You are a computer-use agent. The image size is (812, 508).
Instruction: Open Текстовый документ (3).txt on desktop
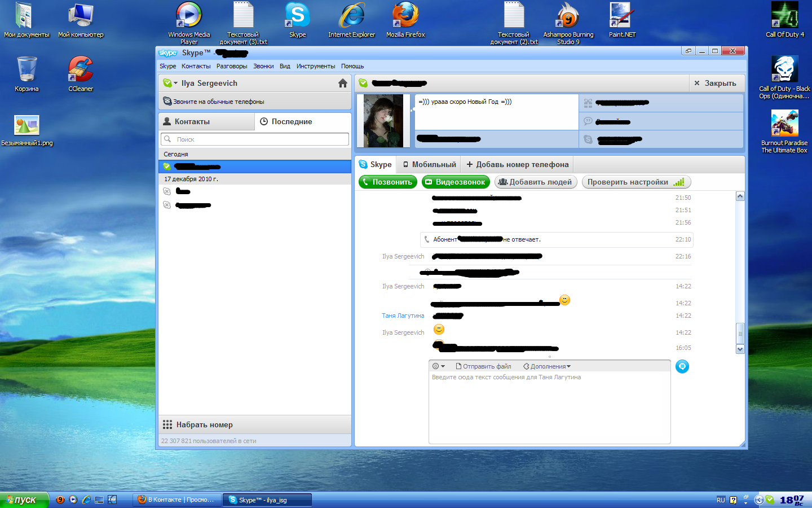tap(243, 23)
